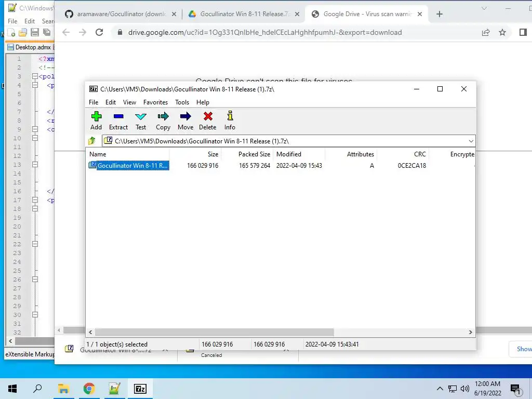The image size is (532, 399).
Task: Open the Edit menu in 7-Zip
Action: tap(111, 102)
